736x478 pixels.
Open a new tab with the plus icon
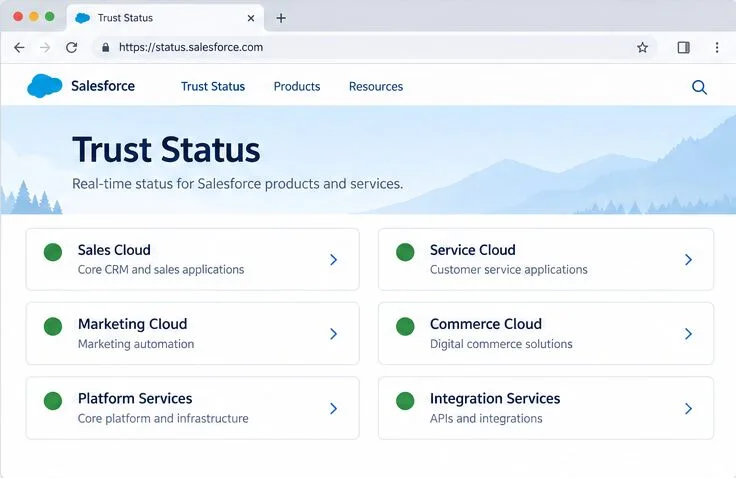[x=281, y=18]
